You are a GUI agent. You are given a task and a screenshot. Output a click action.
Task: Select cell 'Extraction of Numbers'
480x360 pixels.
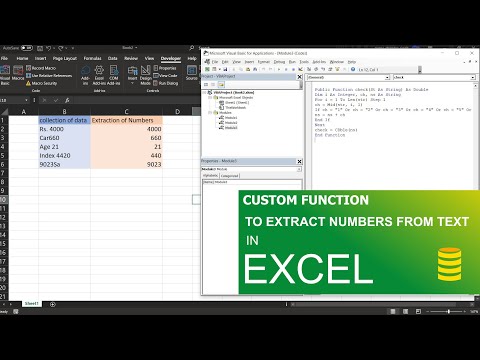[x=126, y=120]
